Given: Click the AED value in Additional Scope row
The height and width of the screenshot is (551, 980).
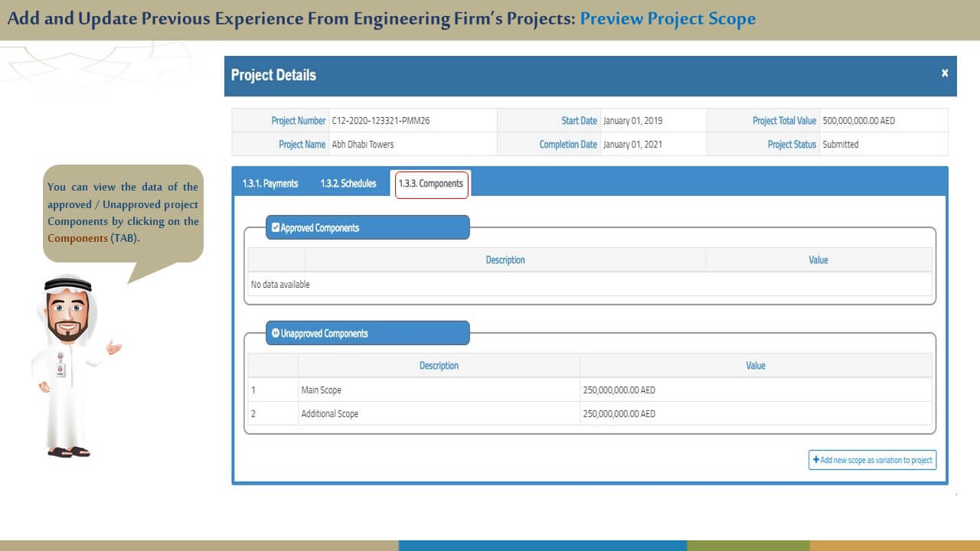Looking at the screenshot, I should (619, 414).
